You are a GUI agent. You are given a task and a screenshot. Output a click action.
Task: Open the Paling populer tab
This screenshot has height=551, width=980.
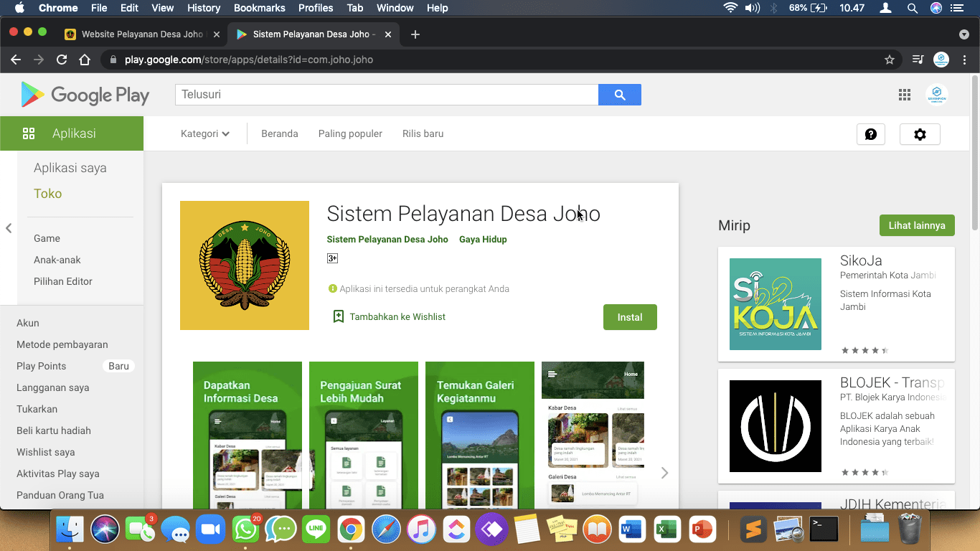click(x=350, y=133)
